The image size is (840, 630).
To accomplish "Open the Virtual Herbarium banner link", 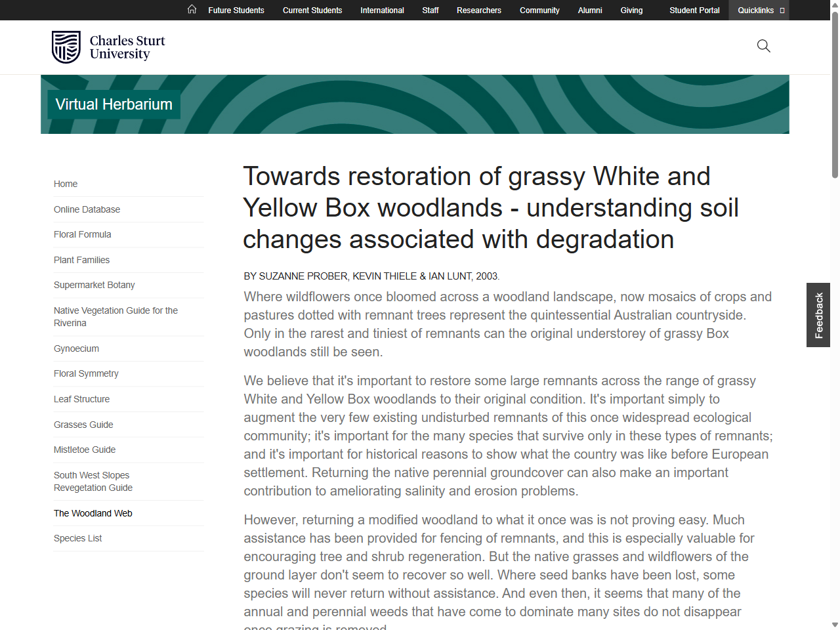I will pos(113,104).
